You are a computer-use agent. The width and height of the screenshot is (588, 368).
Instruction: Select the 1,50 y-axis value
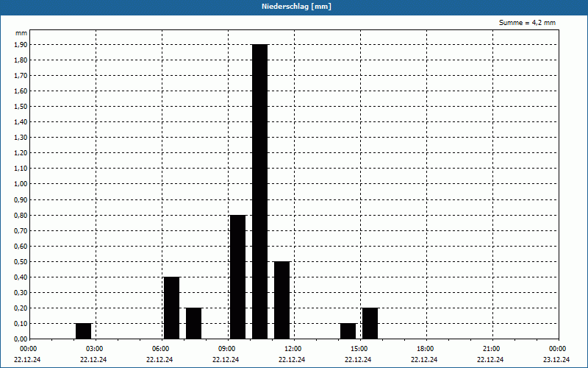pyautogui.click(x=21, y=107)
